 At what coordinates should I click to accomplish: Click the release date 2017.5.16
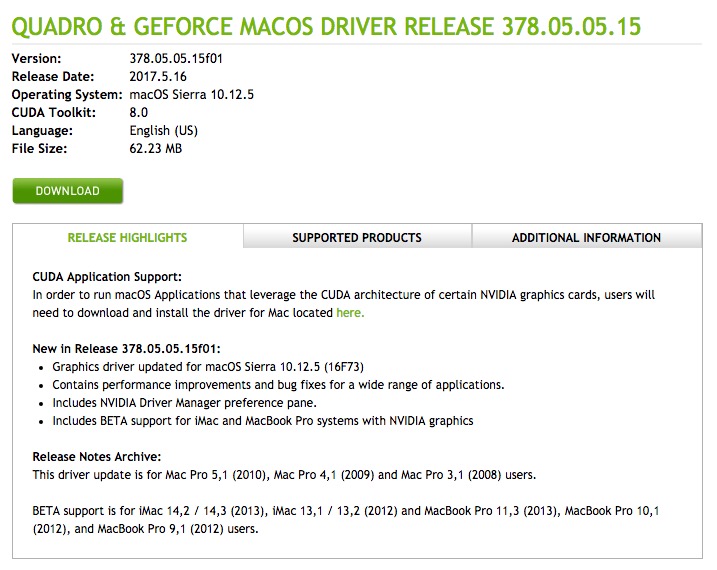[x=160, y=77]
